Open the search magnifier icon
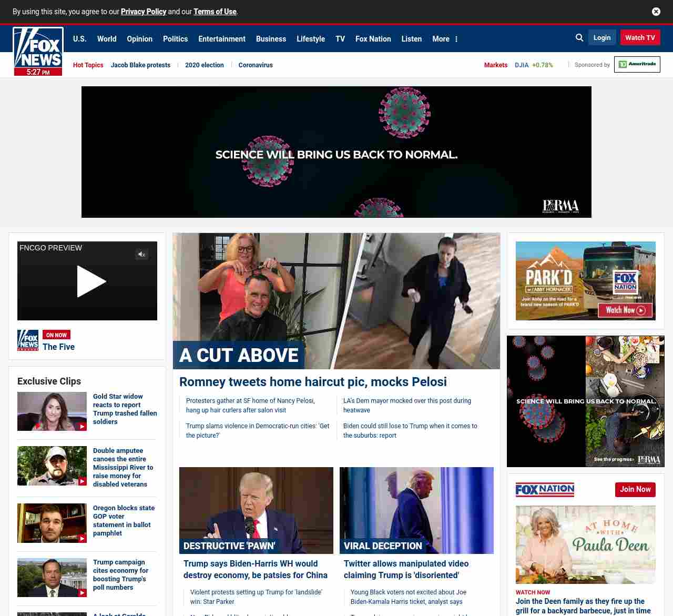The height and width of the screenshot is (616, 673). tap(579, 38)
